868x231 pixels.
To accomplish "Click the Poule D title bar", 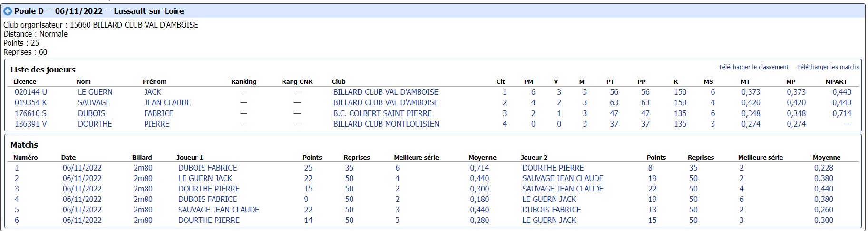I will (434, 11).
